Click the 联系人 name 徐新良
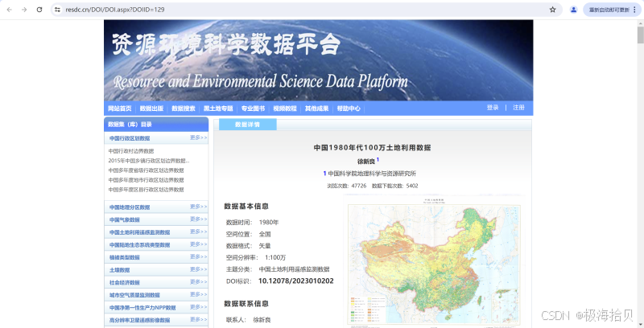 click(262, 320)
